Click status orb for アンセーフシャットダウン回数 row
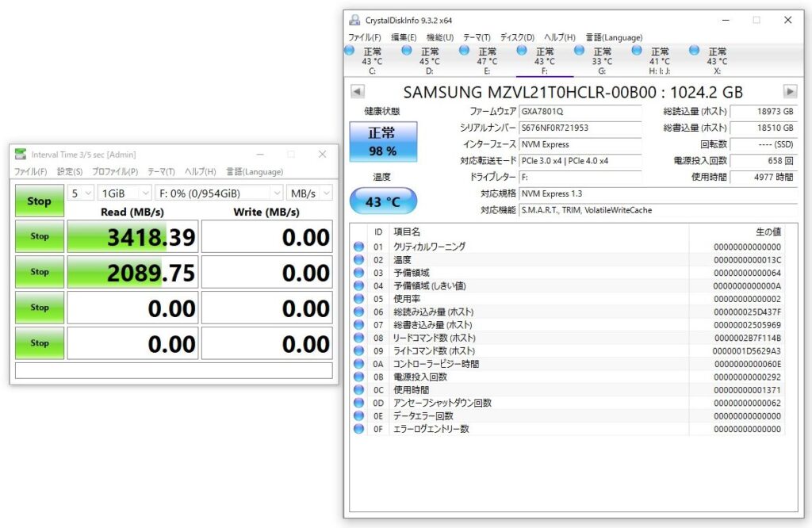This screenshot has width=812, height=528. click(x=358, y=403)
